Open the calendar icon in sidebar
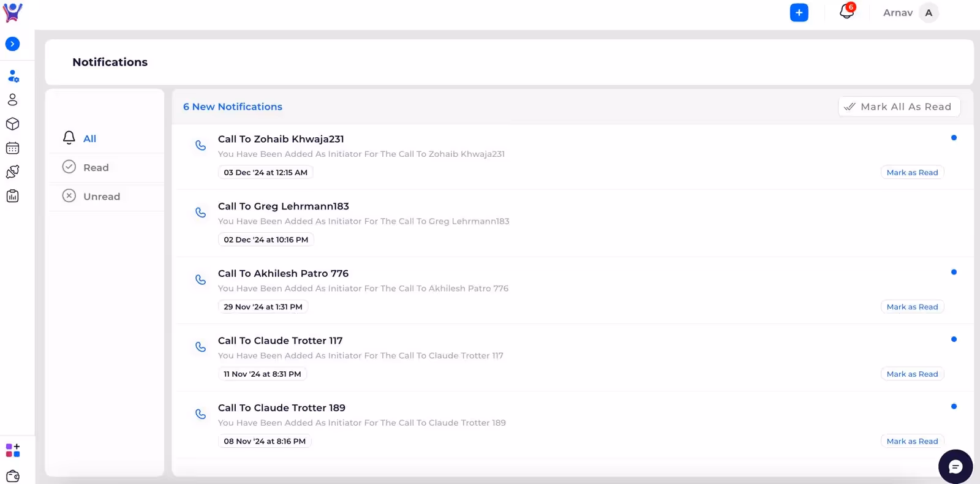Screen dimensions: 980x484 (12, 148)
